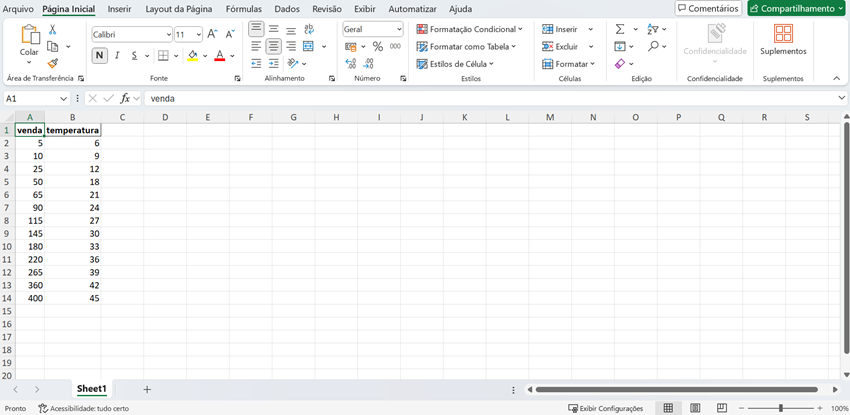
Task: Click the Increase Font Size icon
Action: [212, 34]
